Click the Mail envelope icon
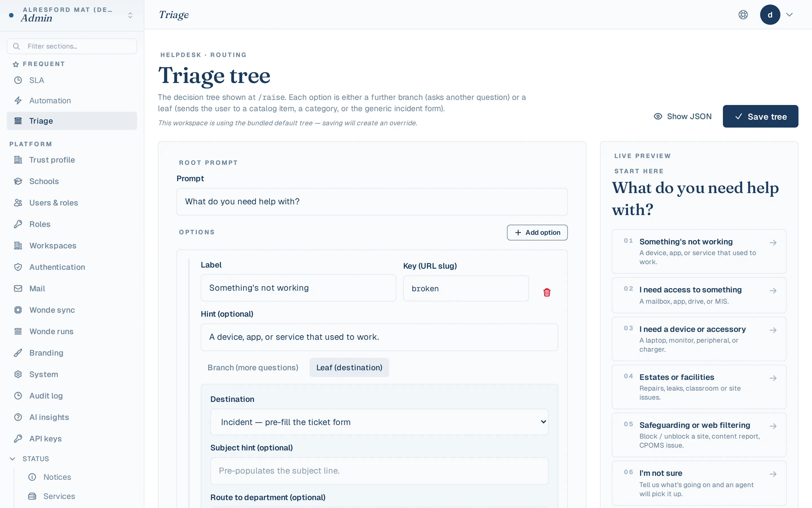 tap(18, 289)
